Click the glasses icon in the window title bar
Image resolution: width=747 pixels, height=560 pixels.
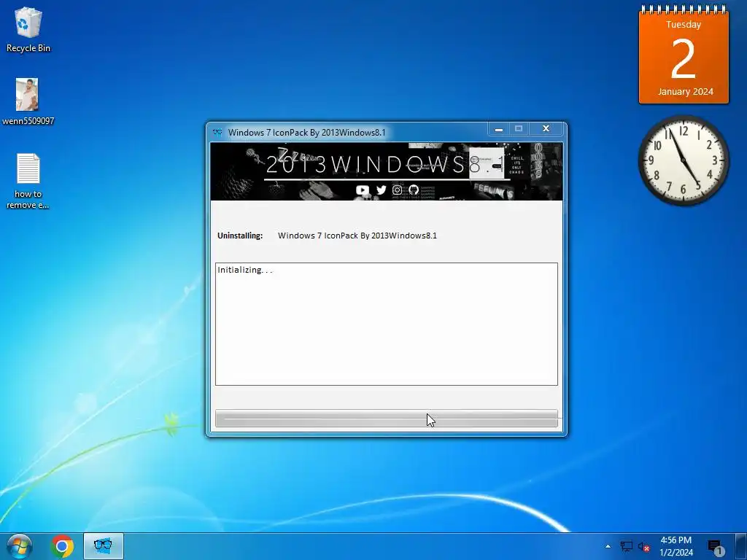[x=217, y=133]
